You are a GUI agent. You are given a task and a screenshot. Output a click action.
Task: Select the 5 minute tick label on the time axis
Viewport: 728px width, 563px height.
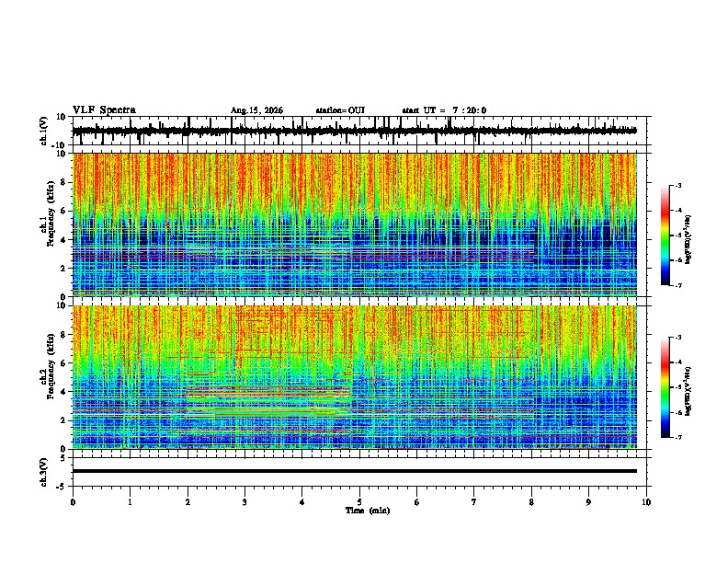(x=359, y=502)
